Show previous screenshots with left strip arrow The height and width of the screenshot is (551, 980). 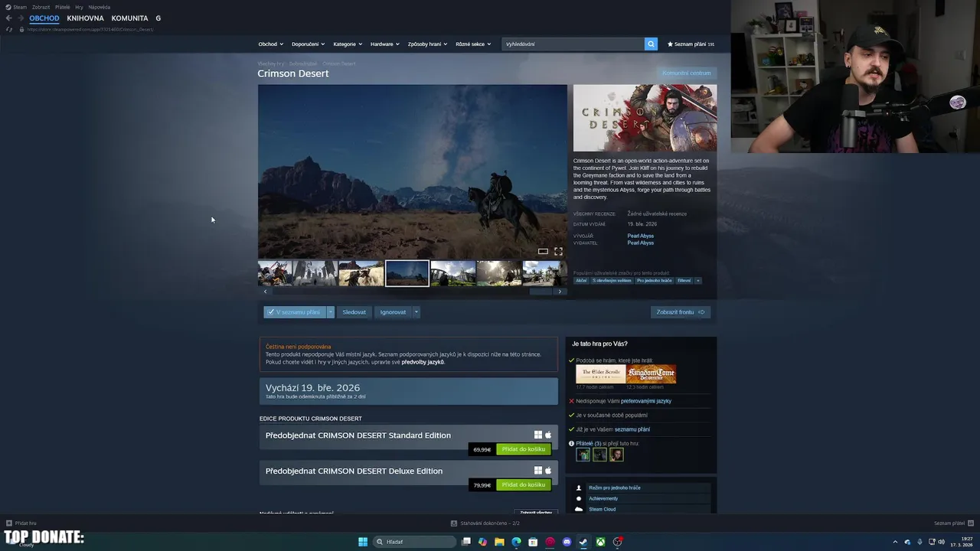click(266, 292)
